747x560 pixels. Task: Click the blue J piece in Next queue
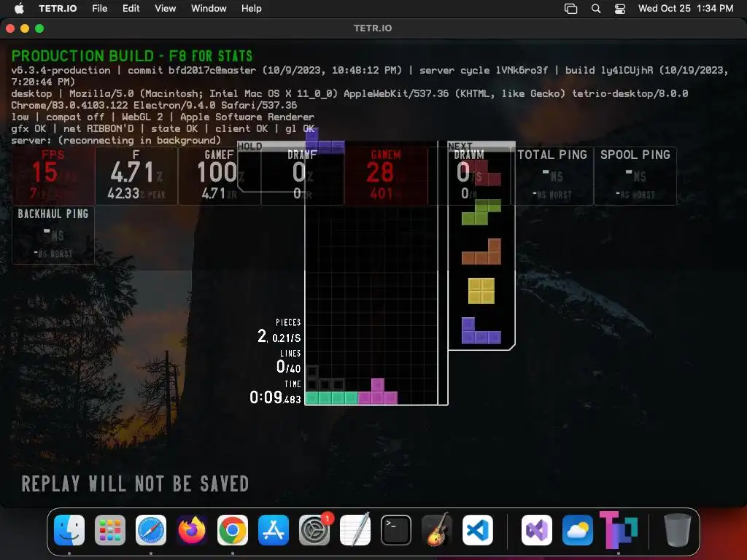(481, 330)
